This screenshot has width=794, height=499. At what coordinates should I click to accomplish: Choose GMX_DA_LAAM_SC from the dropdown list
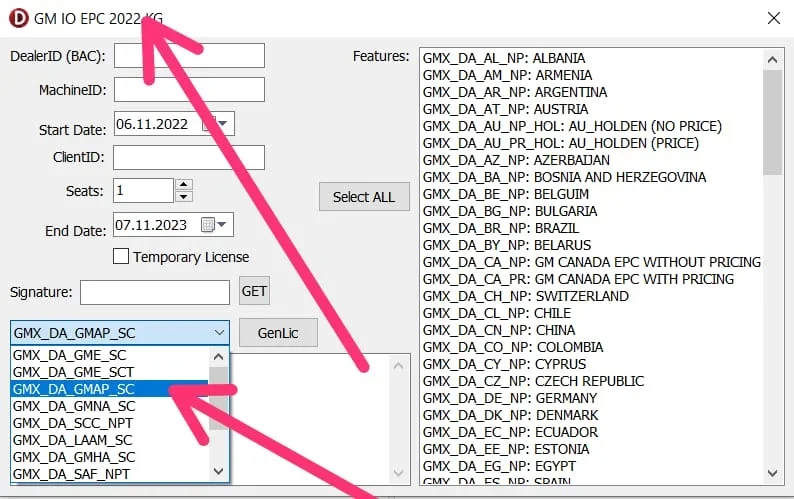click(x=109, y=440)
